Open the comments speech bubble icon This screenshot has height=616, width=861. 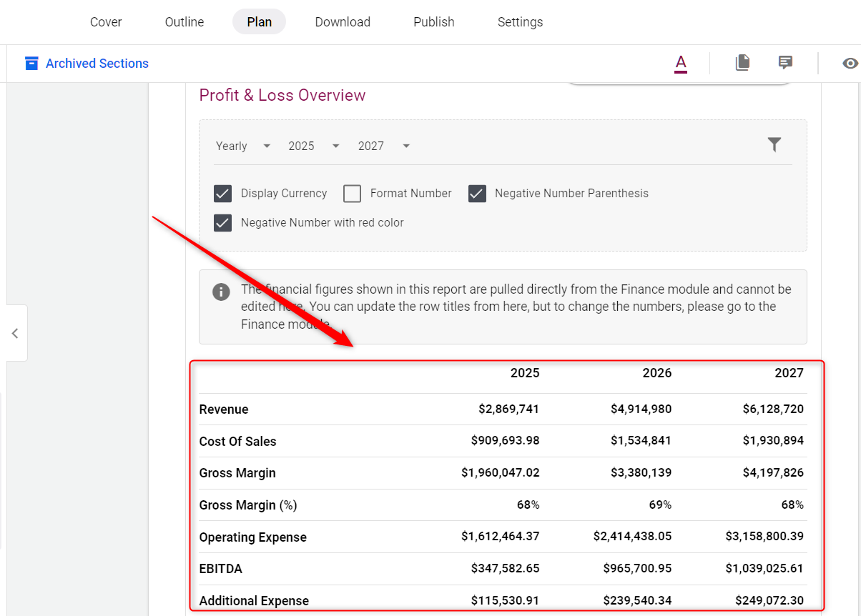click(785, 63)
